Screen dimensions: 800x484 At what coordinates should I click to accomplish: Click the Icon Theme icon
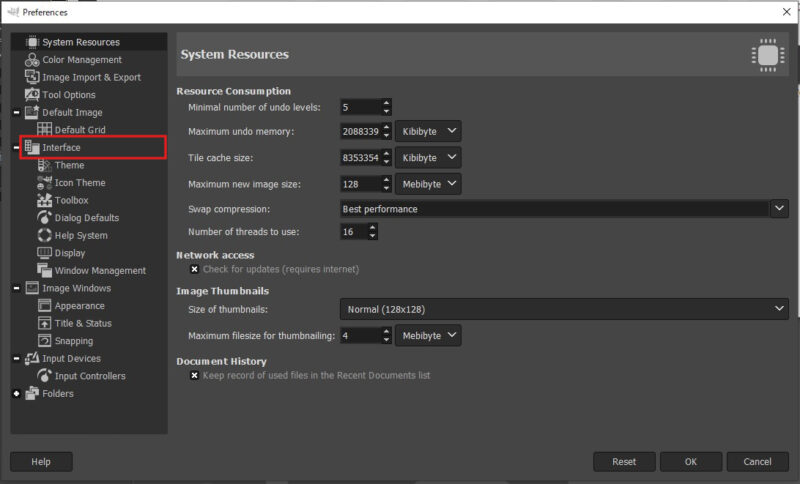(x=44, y=183)
